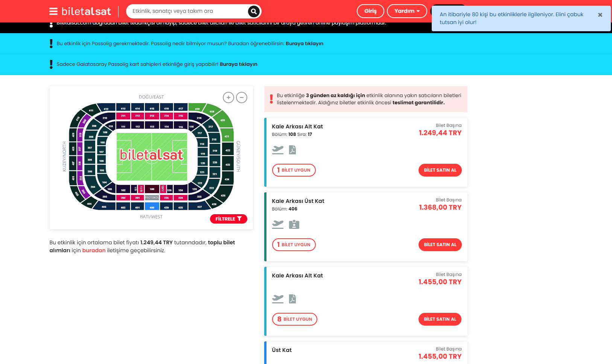The width and height of the screenshot is (612, 364).
Task: Zoom in on the stadium map
Action: pyautogui.click(x=228, y=97)
